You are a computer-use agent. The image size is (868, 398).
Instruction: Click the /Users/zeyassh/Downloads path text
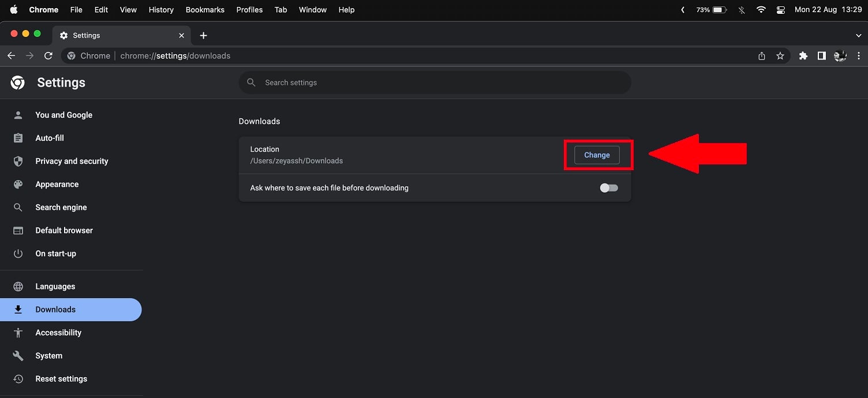(x=297, y=161)
